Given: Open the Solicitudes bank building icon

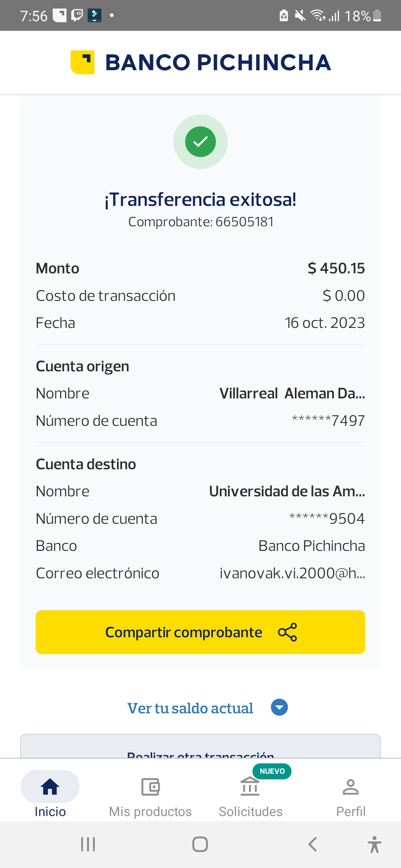Looking at the screenshot, I should coord(250,786).
